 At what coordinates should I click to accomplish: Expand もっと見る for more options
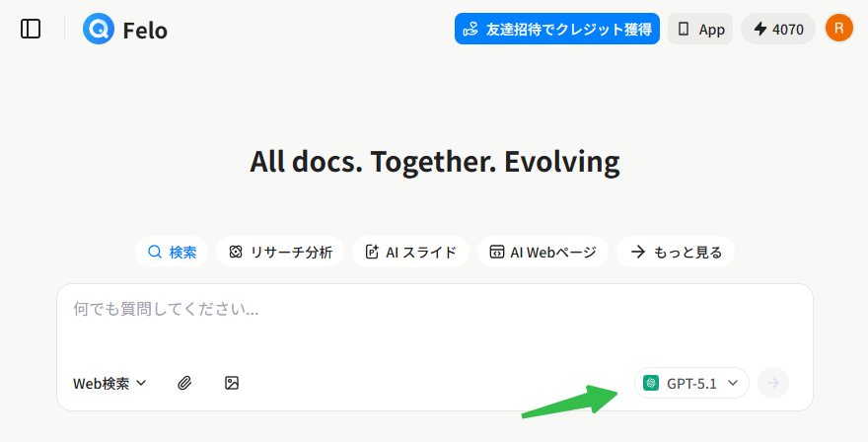676,252
